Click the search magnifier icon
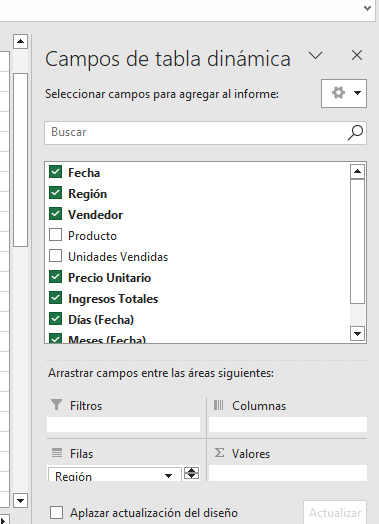 pyautogui.click(x=355, y=133)
